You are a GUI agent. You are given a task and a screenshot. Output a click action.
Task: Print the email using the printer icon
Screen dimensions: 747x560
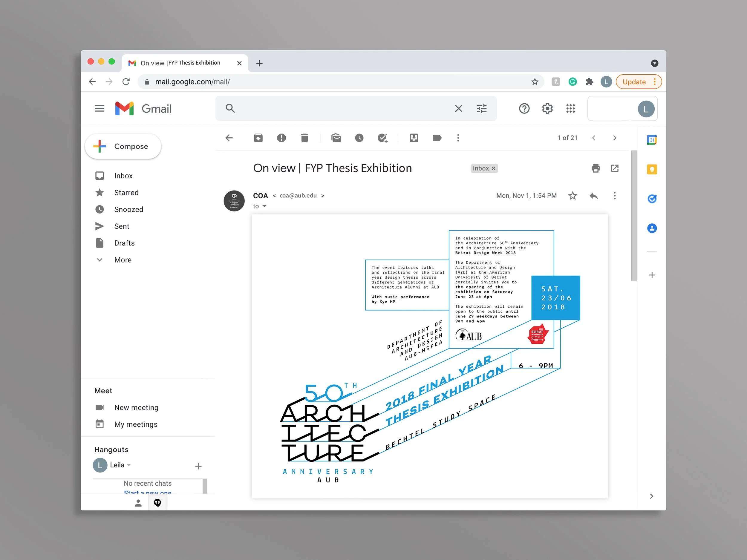point(596,168)
